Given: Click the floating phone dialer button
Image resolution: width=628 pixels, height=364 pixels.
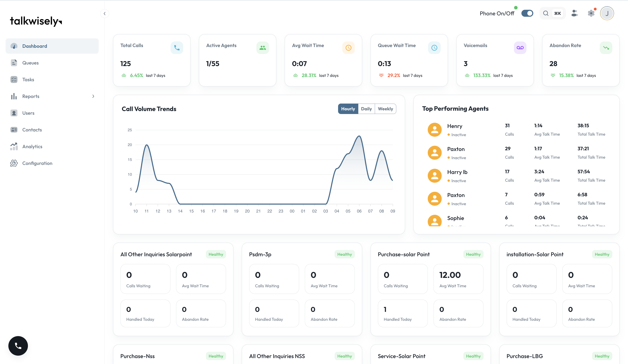Looking at the screenshot, I should tap(18, 346).
